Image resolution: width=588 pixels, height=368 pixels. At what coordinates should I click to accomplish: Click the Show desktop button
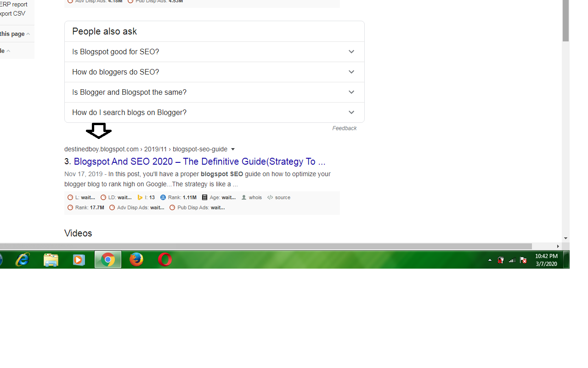pyautogui.click(x=566, y=260)
